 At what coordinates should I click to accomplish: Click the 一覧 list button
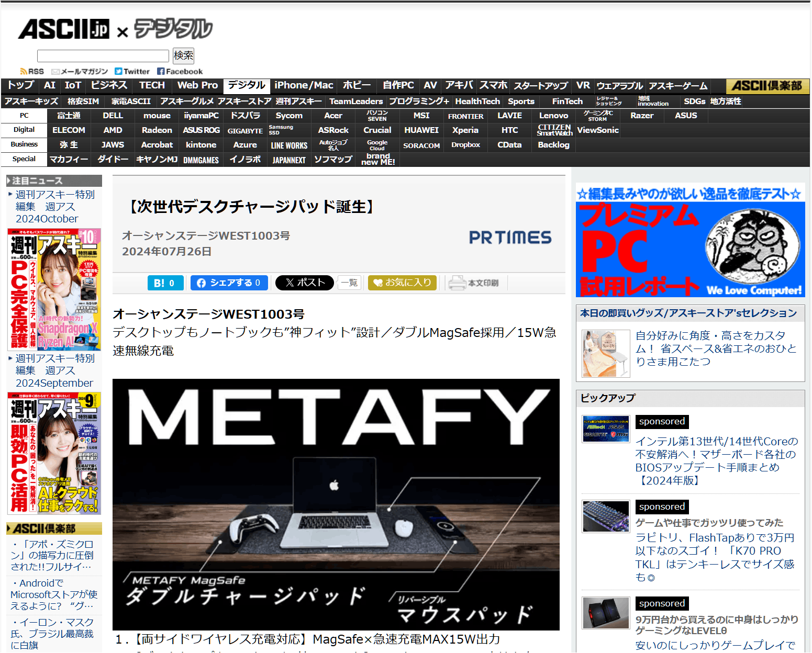tap(349, 283)
